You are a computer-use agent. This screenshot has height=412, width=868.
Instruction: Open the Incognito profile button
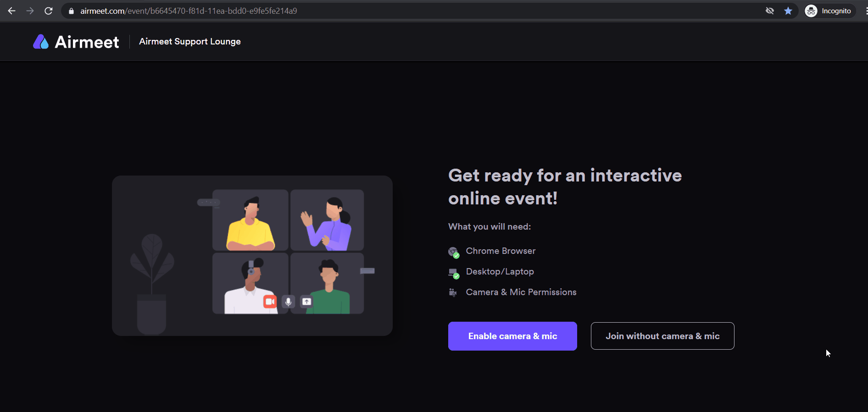pos(830,11)
